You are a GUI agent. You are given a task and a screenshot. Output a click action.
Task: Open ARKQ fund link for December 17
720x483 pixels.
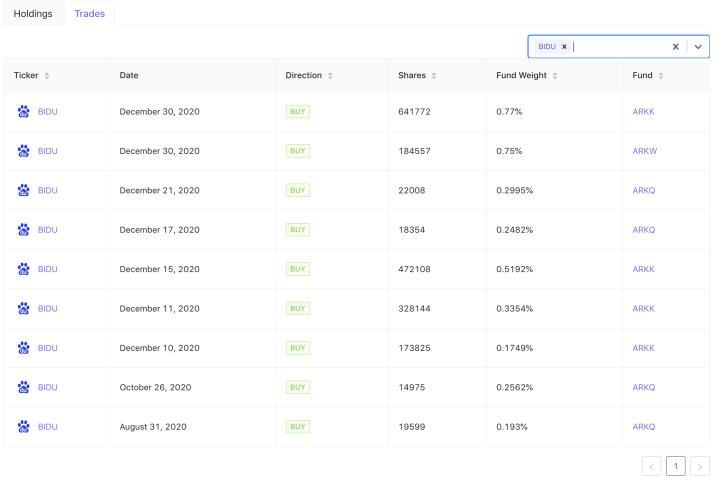644,230
